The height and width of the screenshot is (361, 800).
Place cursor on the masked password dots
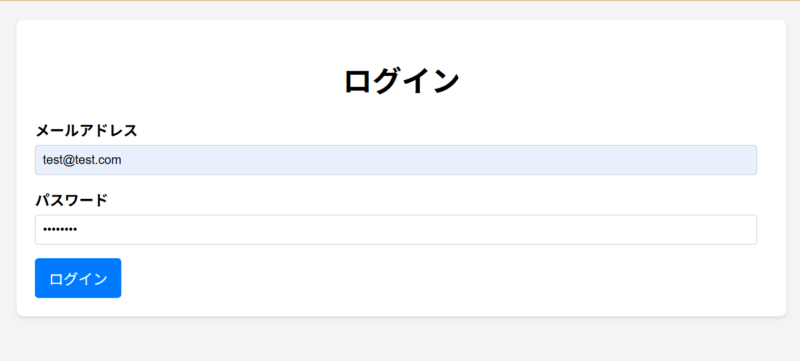tap(60, 230)
